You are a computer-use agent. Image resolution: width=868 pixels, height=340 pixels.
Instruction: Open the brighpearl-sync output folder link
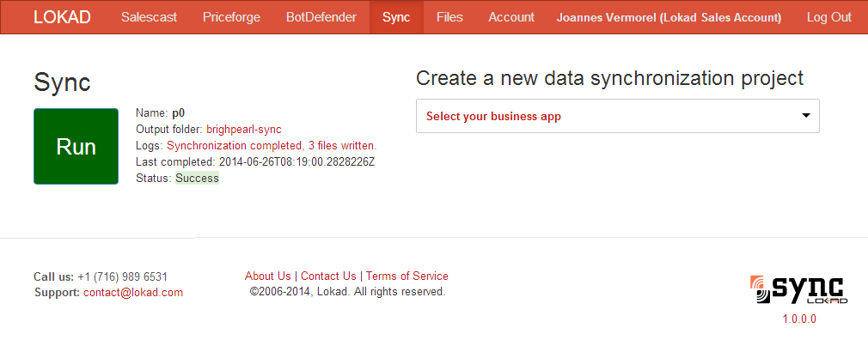(244, 130)
